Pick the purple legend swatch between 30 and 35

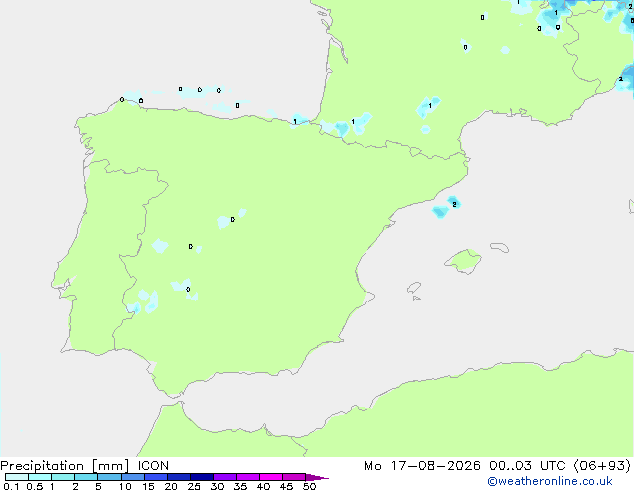click(x=225, y=477)
